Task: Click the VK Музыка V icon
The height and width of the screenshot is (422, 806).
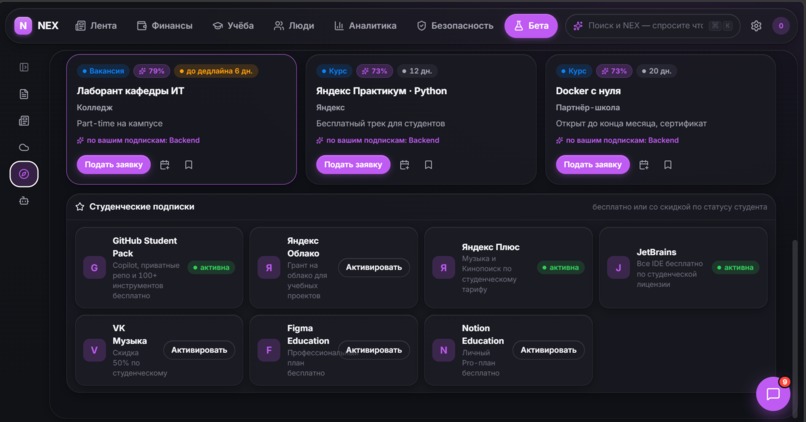Action: (94, 350)
